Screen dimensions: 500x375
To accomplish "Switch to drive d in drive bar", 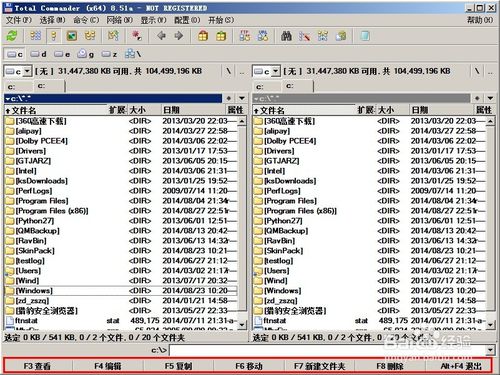I will click(x=38, y=54).
